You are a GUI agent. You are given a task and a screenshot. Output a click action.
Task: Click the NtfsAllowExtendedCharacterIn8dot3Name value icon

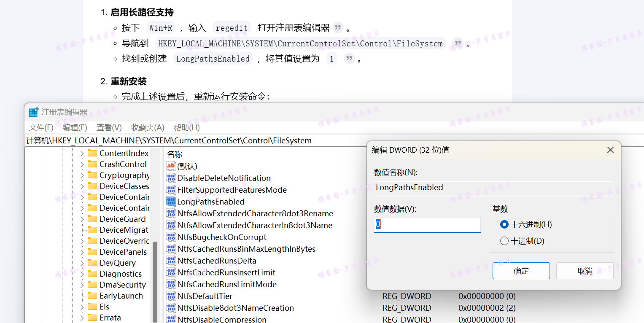click(171, 225)
